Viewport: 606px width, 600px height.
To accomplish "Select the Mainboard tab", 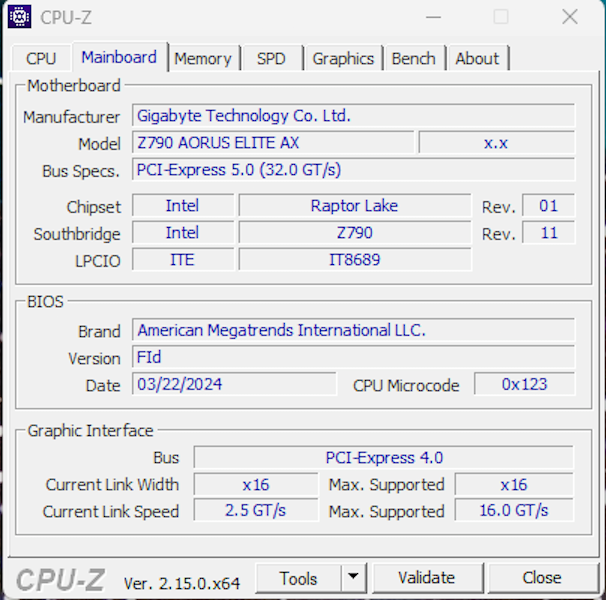I will pos(119,57).
